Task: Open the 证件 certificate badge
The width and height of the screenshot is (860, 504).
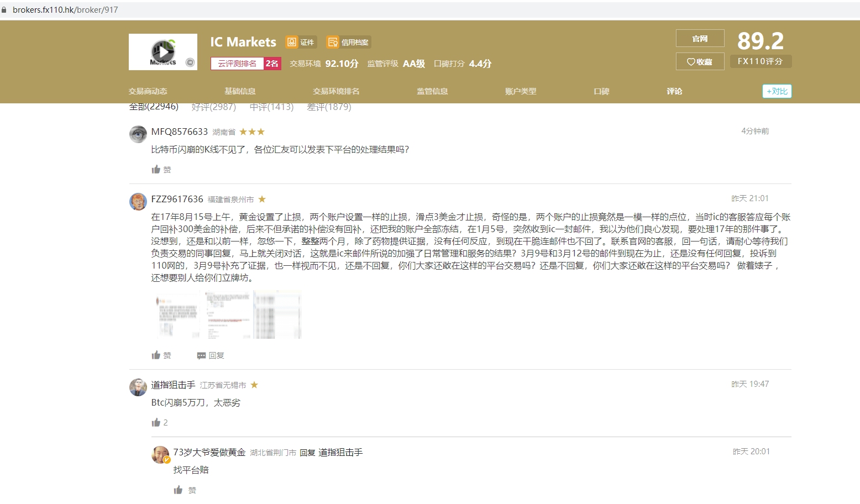Action: tap(300, 42)
